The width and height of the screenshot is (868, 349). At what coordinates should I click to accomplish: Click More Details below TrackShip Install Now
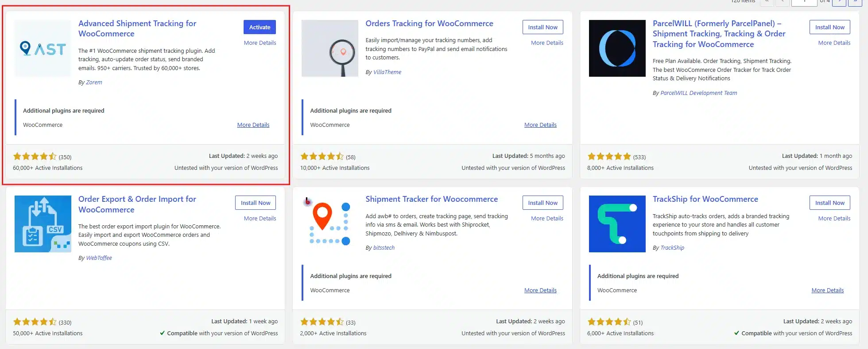pos(834,218)
